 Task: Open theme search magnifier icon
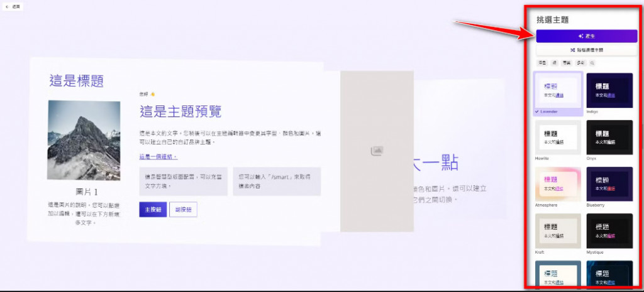coord(592,63)
